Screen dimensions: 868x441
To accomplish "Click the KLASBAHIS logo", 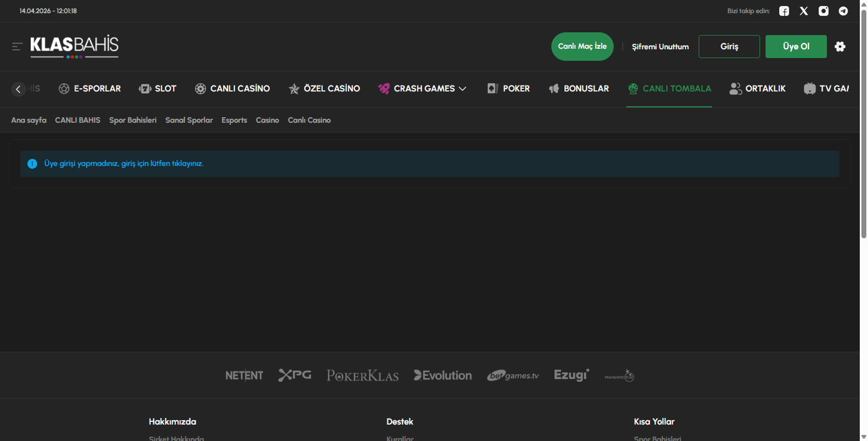I will point(74,46).
